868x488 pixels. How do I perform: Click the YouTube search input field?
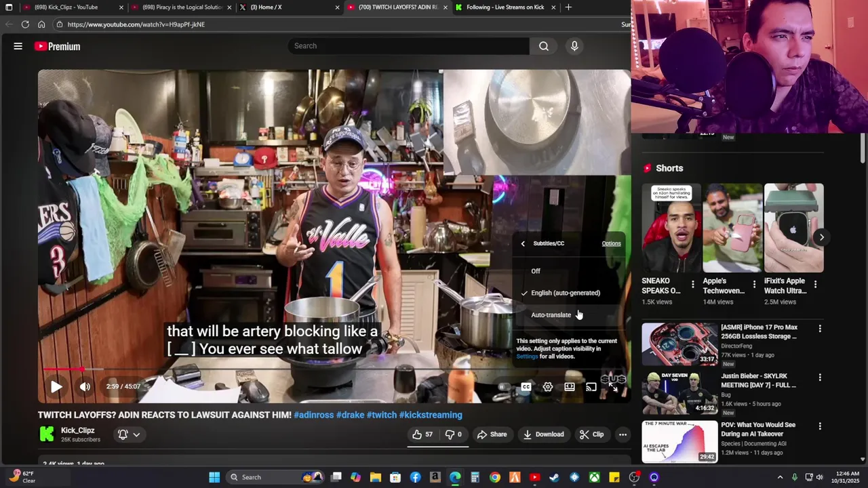pyautogui.click(x=409, y=46)
